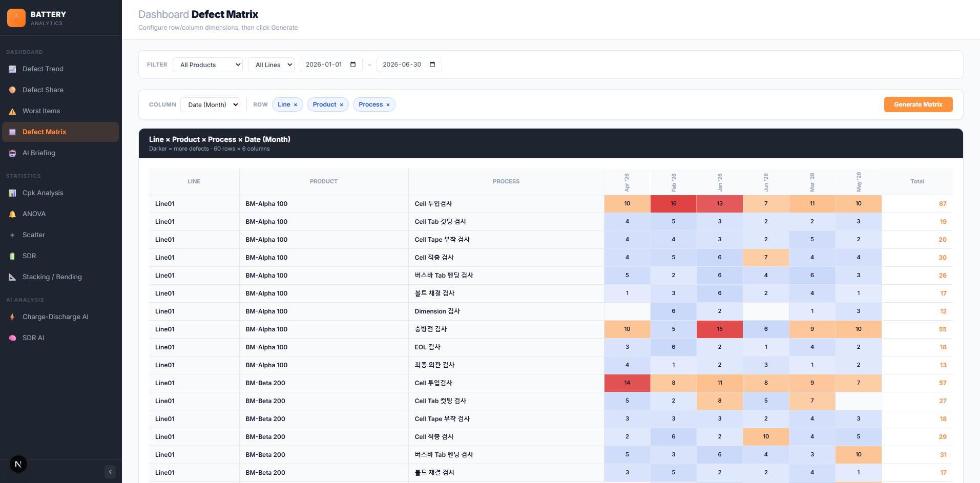Viewport: 980px width, 483px height.
Task: Click the red cell with value 16
Action: 674,204
